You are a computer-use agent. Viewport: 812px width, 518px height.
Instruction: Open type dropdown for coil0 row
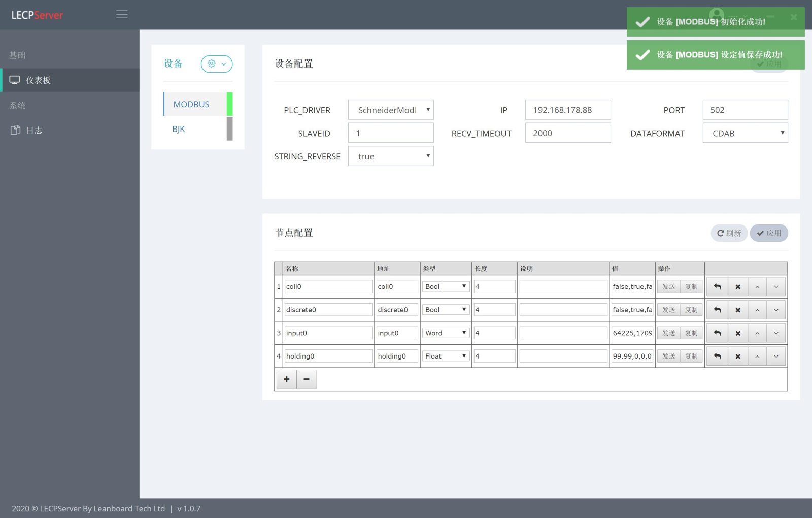click(446, 286)
